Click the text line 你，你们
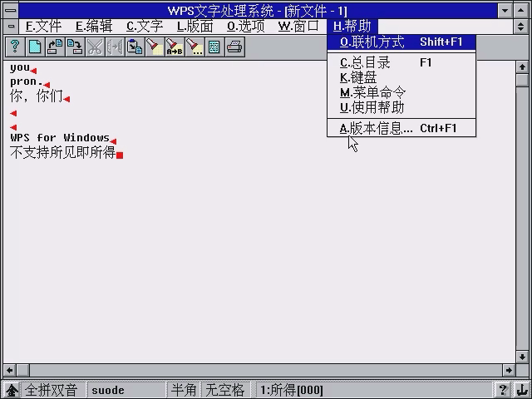The image size is (532, 399). pyautogui.click(x=37, y=96)
